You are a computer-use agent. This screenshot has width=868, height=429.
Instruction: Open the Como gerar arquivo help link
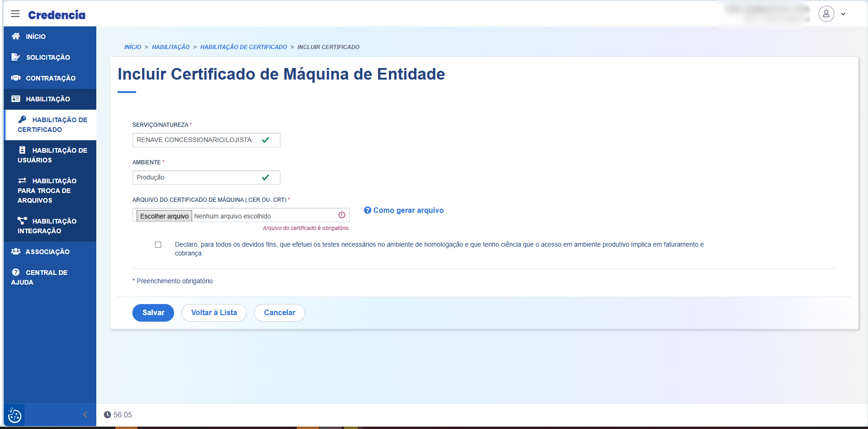408,210
